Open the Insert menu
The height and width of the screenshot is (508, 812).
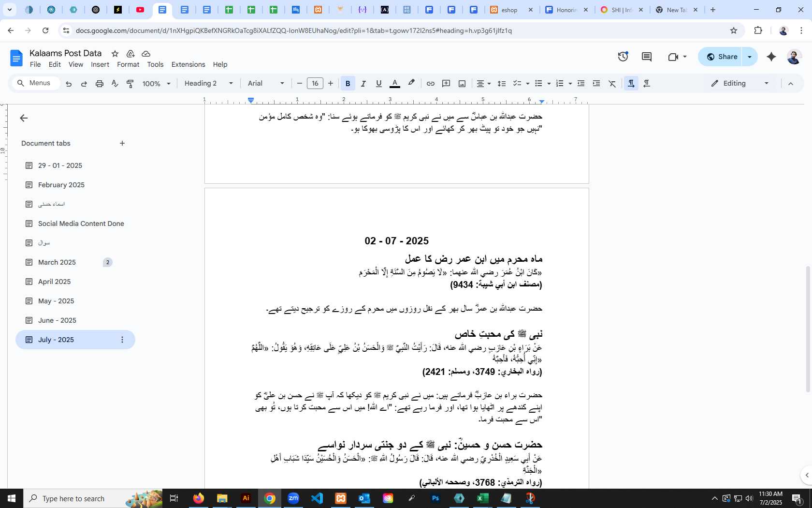[100, 64]
